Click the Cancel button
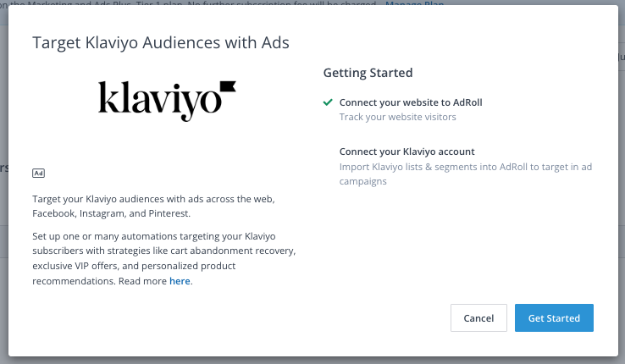625x364 pixels. 478,317
